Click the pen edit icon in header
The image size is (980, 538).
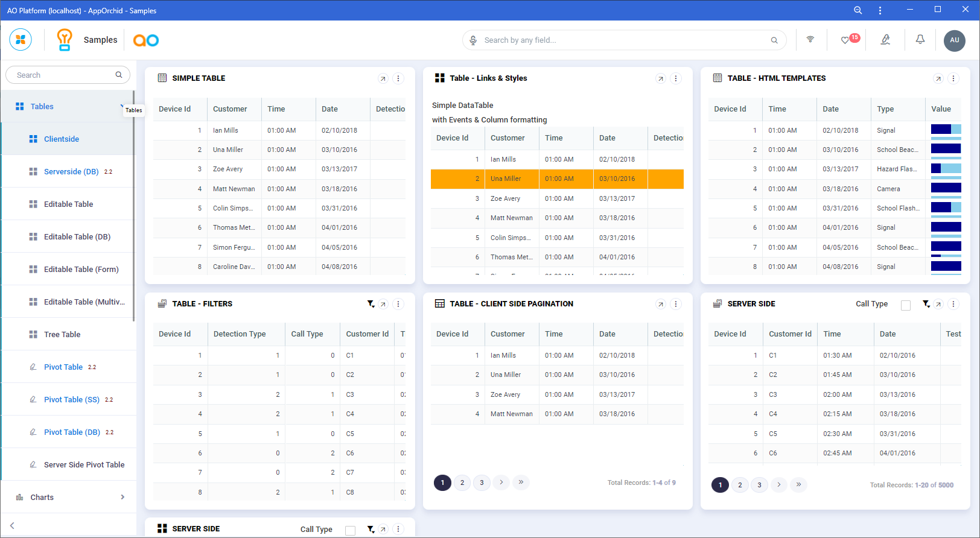pos(885,40)
